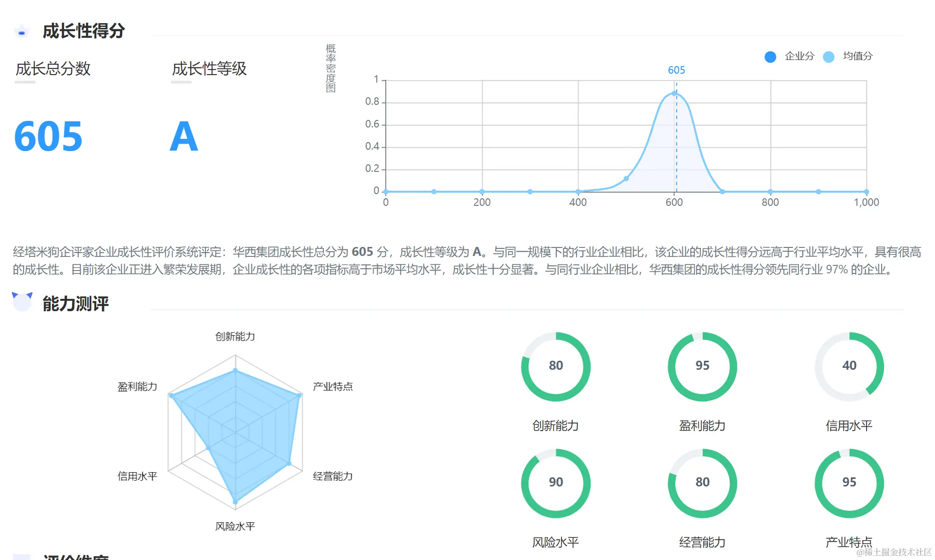Click the 风险水平 ring gauge showing 90
This screenshot has width=935, height=560.
click(556, 483)
